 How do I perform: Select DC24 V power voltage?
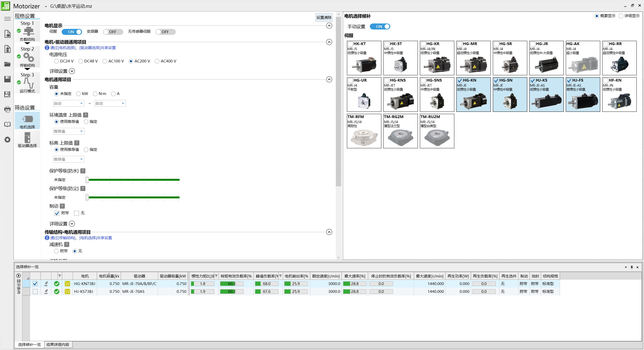tap(56, 61)
